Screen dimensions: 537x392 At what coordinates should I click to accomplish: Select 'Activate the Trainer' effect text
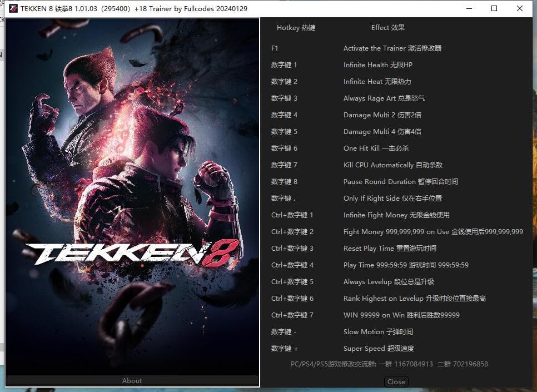pyautogui.click(x=392, y=48)
